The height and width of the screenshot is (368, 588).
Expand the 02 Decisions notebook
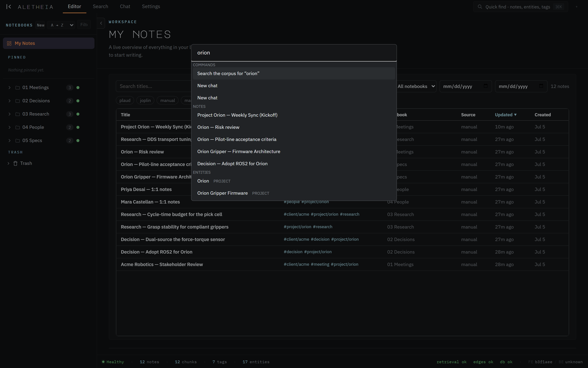[10, 101]
